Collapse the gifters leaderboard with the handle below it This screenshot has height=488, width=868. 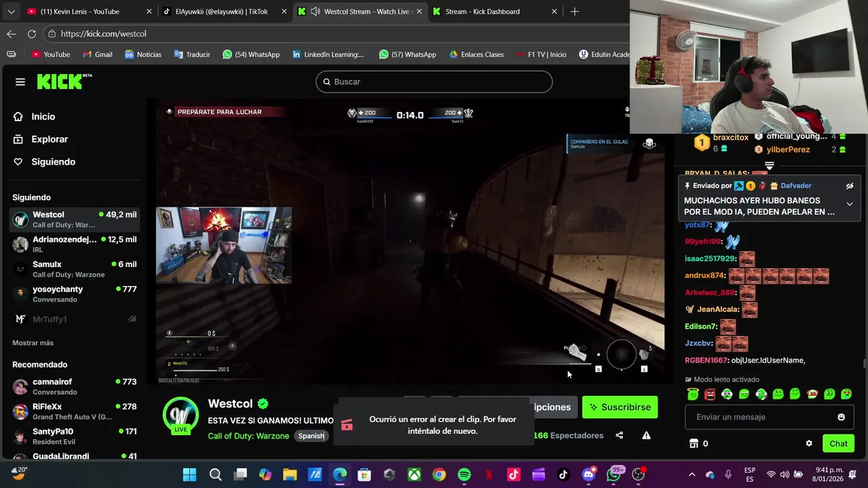tap(769, 165)
